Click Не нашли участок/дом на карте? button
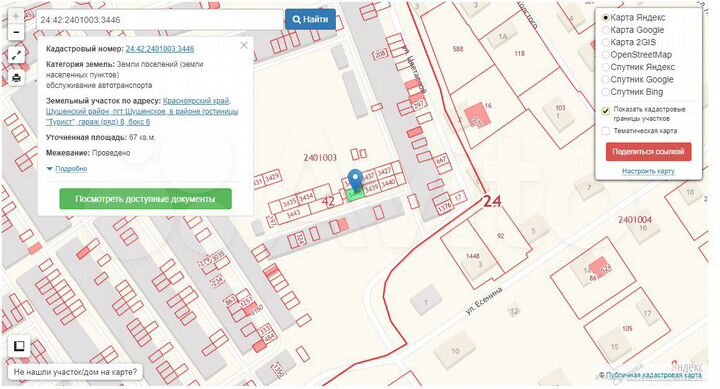Viewport: 720px width, 389px height. point(75,372)
